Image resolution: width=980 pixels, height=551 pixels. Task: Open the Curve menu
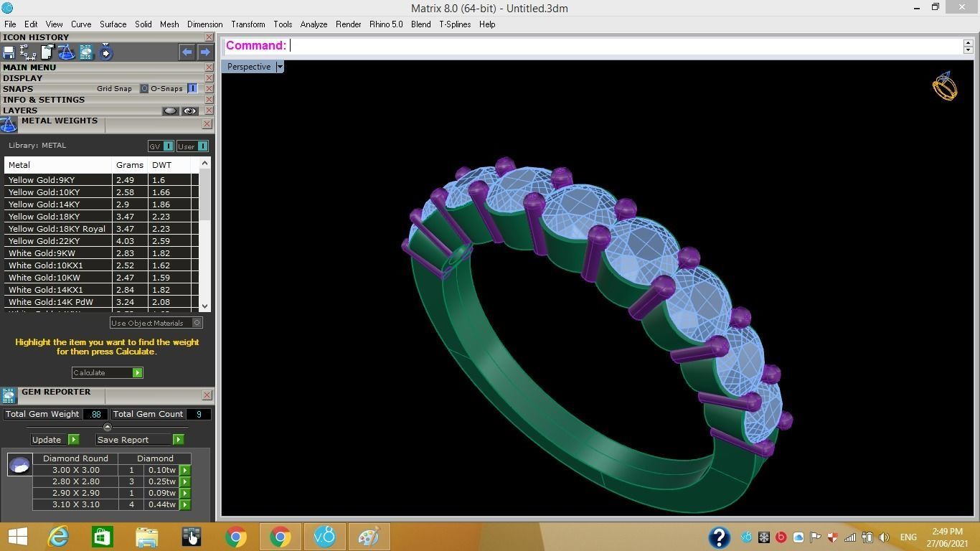tap(81, 24)
